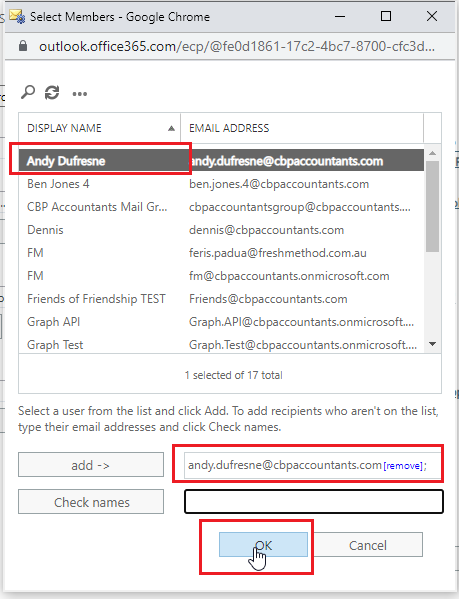Open the more options ellipsis menu
This screenshot has width=459, height=599.
point(80,94)
